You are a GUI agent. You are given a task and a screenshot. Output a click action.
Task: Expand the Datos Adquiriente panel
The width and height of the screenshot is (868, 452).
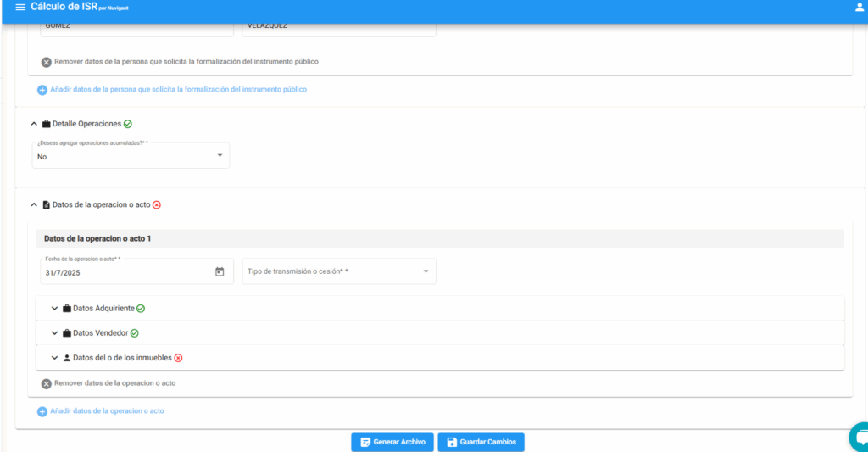[54, 309]
